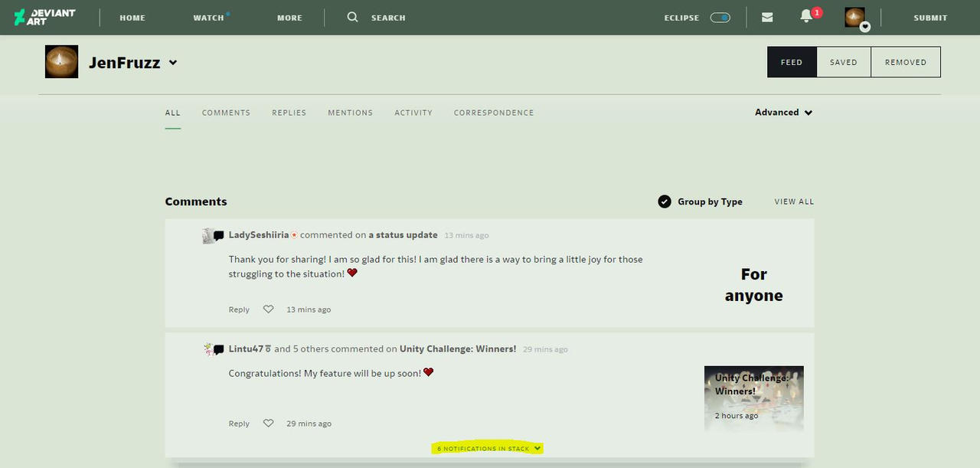Viewport: 980px width, 468px height.
Task: Open the messages envelope icon
Action: coord(767,17)
